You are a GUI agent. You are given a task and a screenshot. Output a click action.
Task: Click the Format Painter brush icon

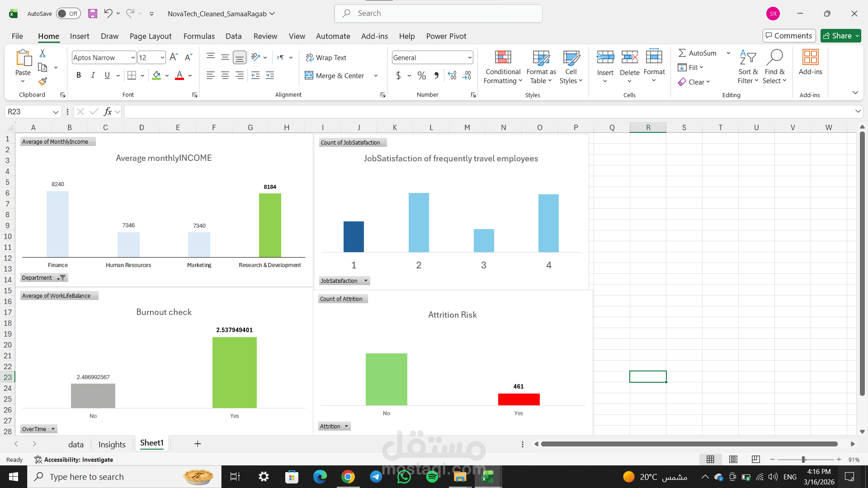click(x=42, y=81)
